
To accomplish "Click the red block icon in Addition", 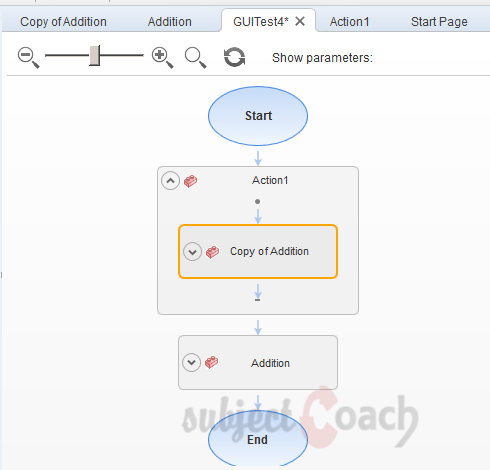I will coord(211,362).
